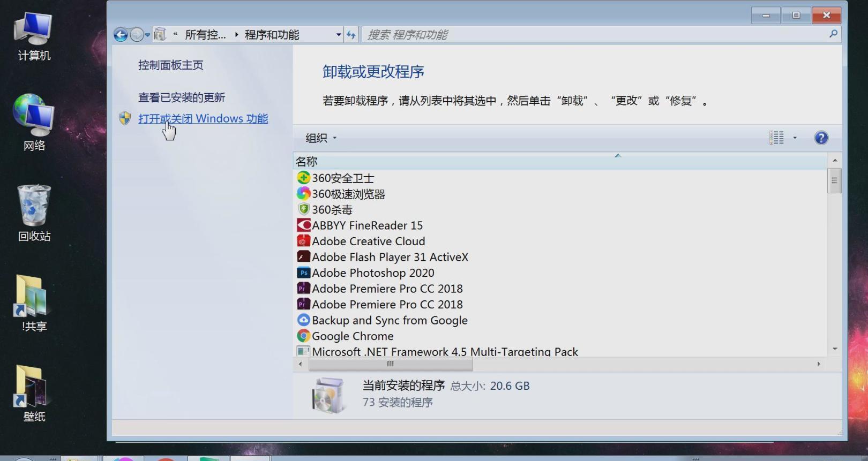Click the search magnifier icon
The height and width of the screenshot is (461, 868).
click(x=833, y=34)
